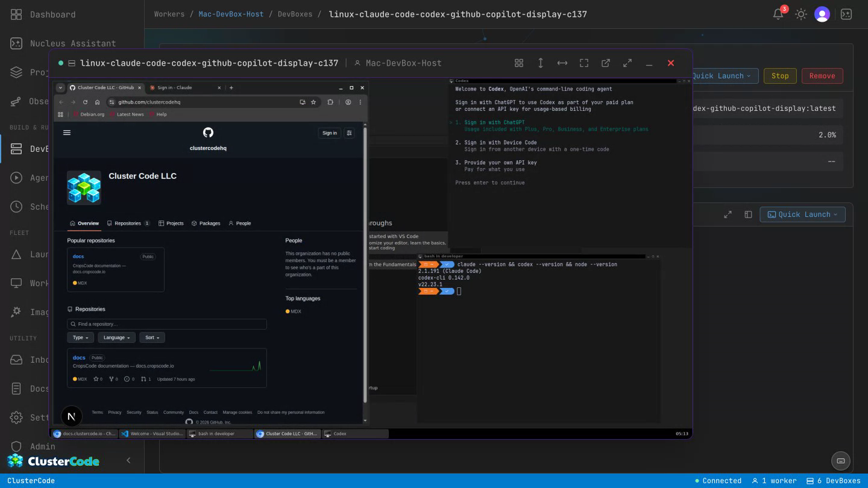Open the Debian.org bookmark
This screenshot has width=868, height=488.
(x=89, y=114)
